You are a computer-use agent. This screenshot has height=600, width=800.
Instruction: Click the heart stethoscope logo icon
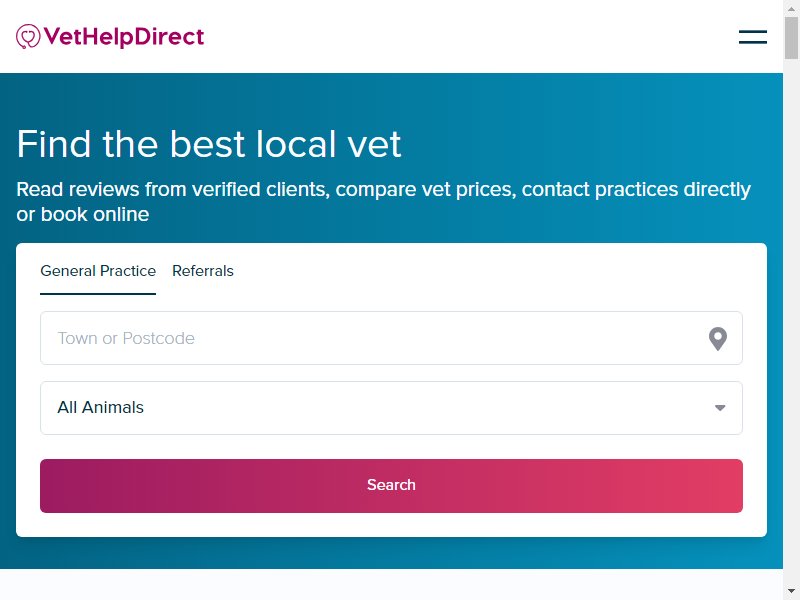click(28, 36)
